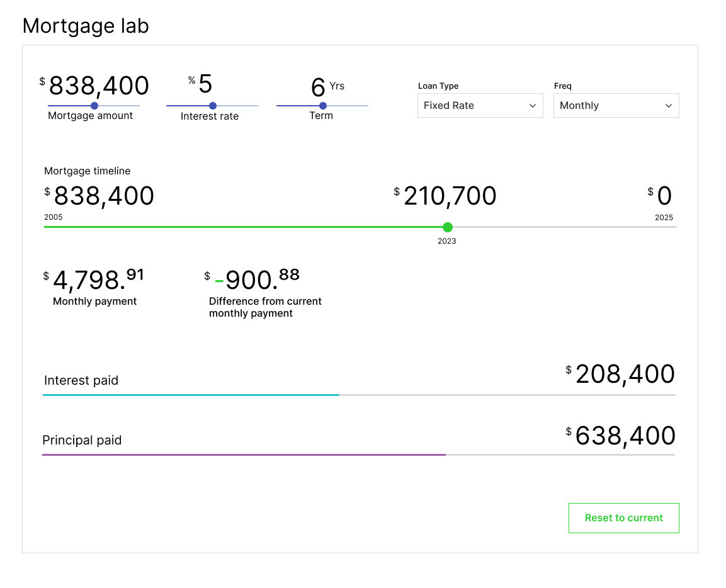Click the $638,400 principal paid amount
The width and height of the screenshot is (726, 588).
tap(620, 436)
